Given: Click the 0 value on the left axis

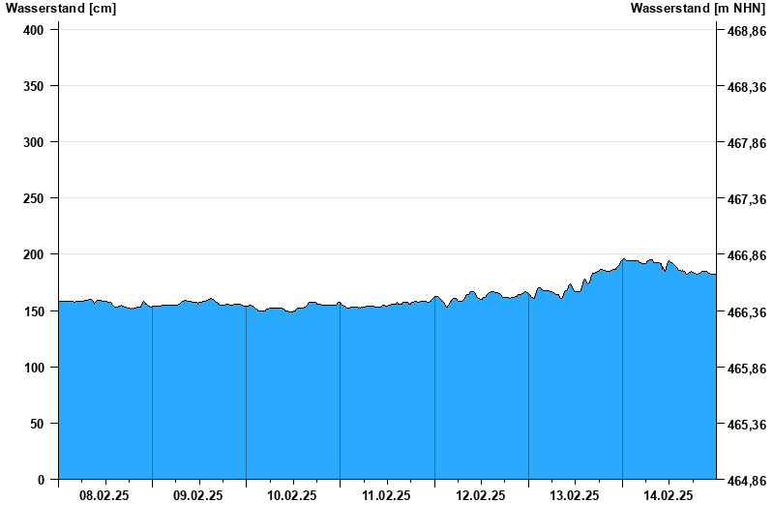Looking at the screenshot, I should [42, 480].
